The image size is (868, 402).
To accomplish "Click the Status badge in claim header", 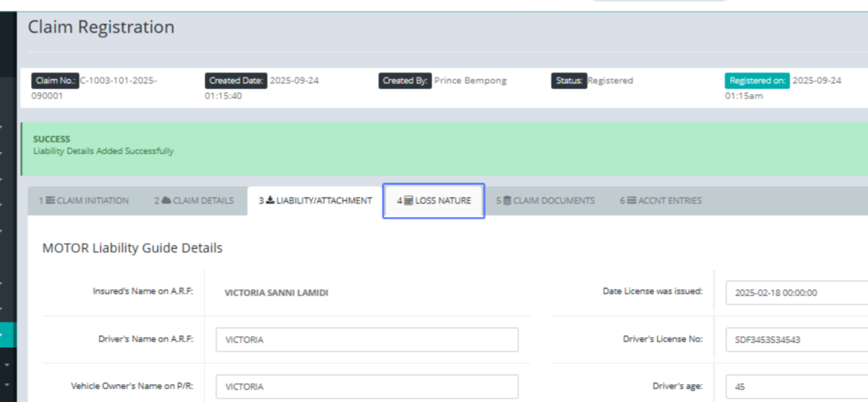I will pos(569,81).
